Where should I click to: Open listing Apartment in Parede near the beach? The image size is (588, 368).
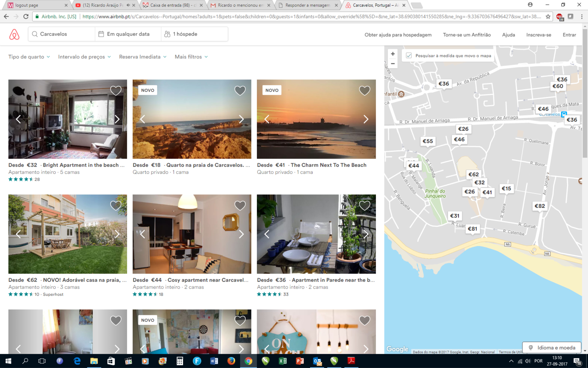click(x=333, y=280)
